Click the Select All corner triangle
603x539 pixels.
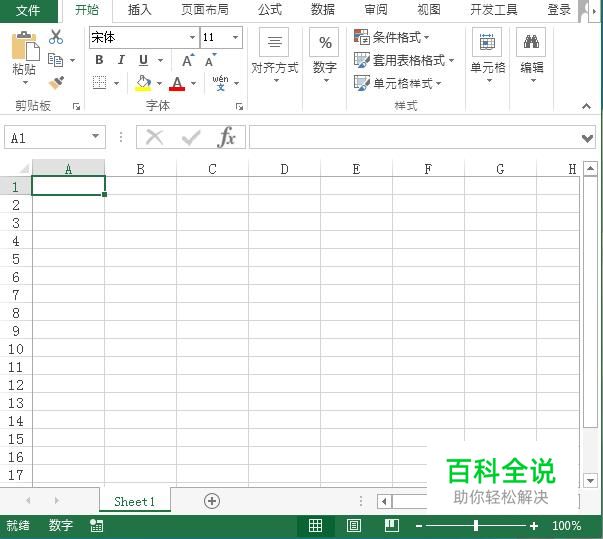(x=23, y=168)
